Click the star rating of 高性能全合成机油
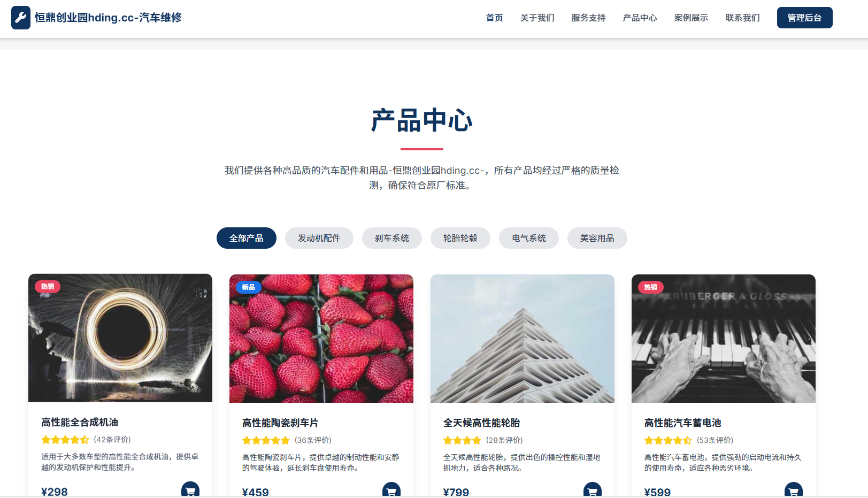This screenshot has height=498, width=868. (65, 440)
